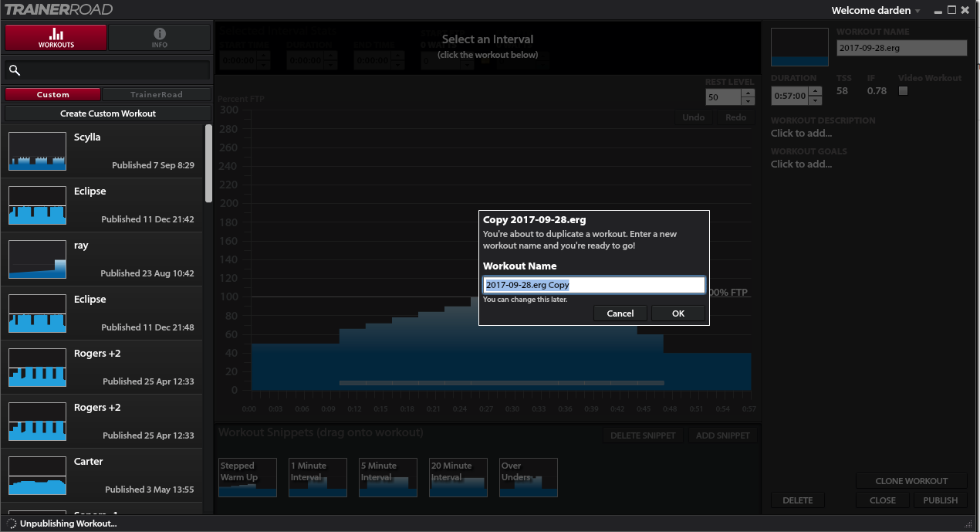Click Add Snippet button
Viewport: 980px width, 532px height.
723,435
